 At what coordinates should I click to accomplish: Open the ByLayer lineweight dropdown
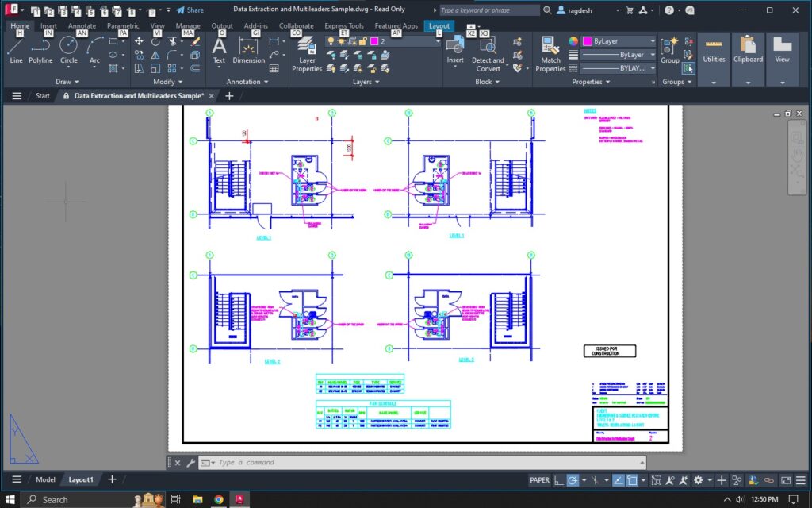coord(619,55)
